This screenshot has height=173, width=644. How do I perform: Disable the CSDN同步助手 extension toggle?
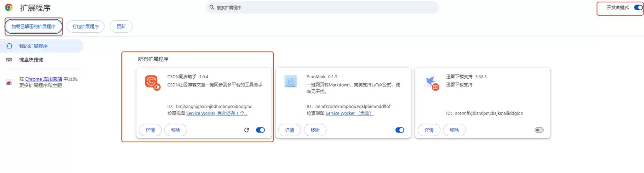260,130
